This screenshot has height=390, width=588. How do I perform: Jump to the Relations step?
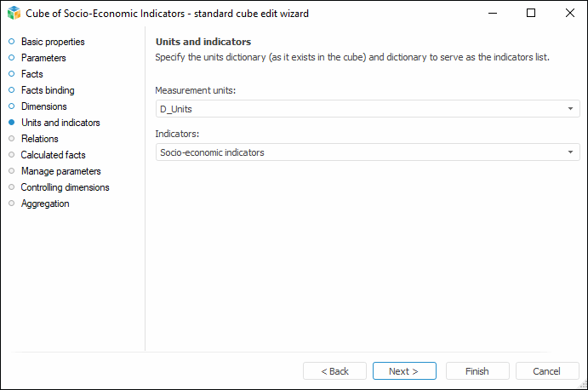40,139
